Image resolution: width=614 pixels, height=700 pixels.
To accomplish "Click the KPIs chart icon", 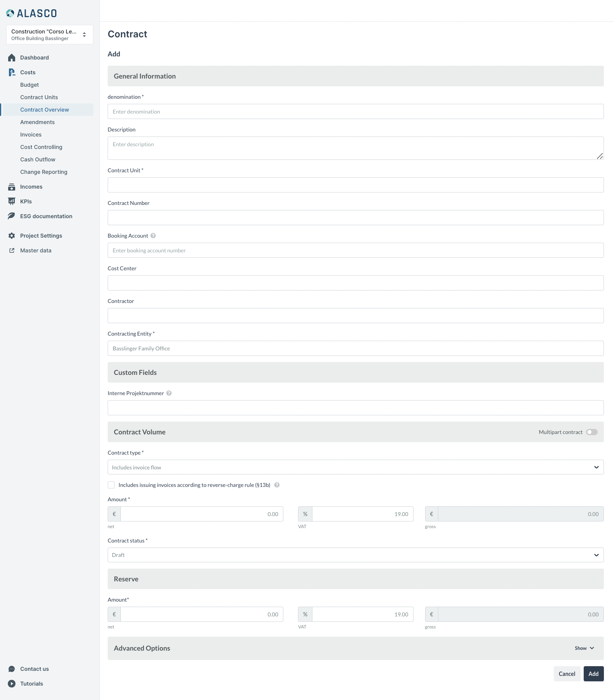I will coord(12,201).
